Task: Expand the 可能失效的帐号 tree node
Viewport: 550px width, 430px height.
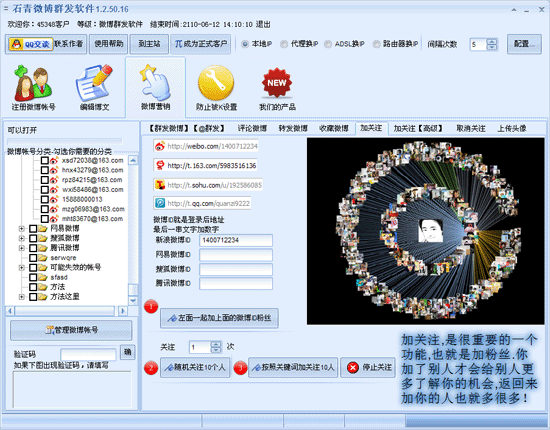Action: (x=21, y=268)
